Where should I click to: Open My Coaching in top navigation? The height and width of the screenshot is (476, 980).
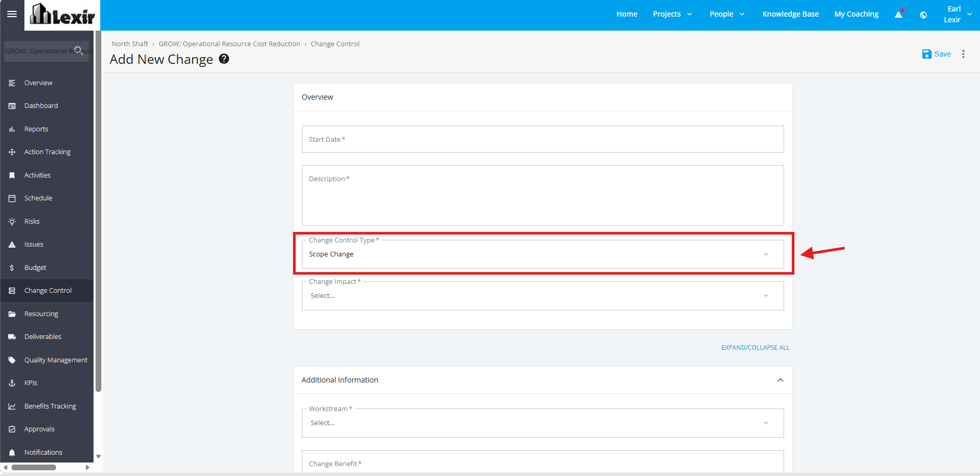[856, 14]
